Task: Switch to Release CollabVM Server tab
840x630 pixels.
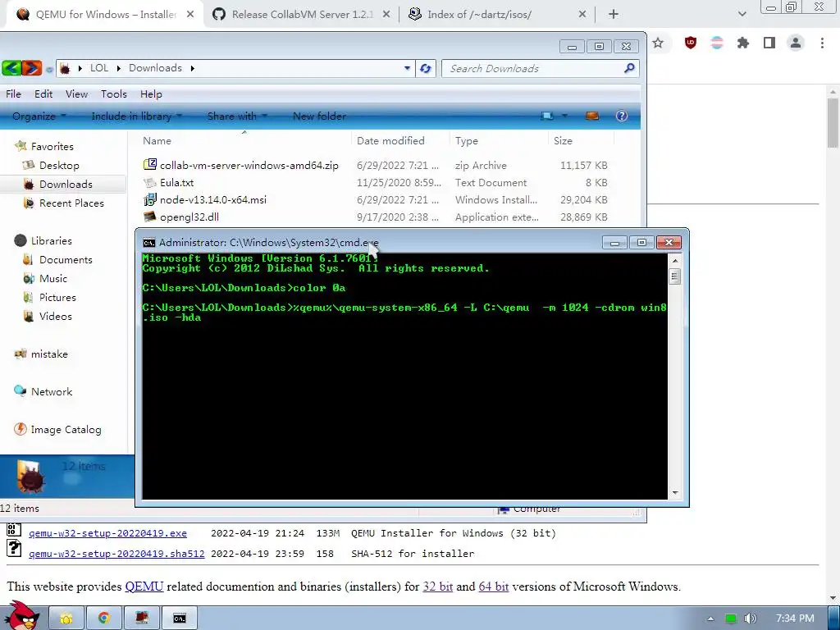Action: pos(302,15)
